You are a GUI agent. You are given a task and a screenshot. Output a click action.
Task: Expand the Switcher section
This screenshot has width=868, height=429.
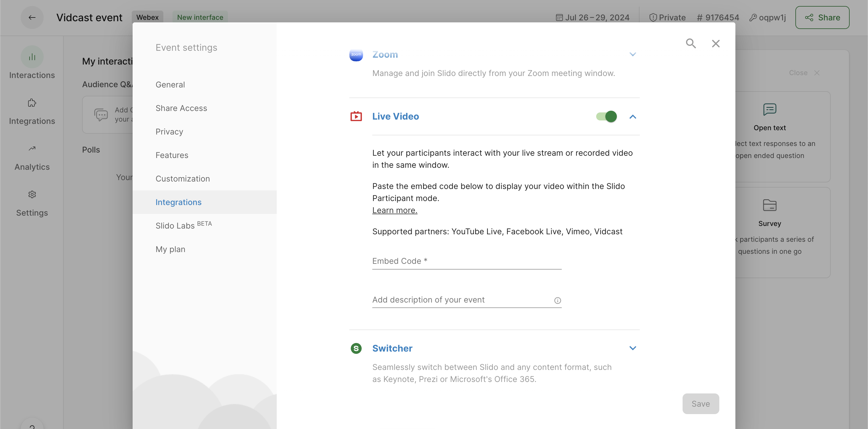(632, 348)
